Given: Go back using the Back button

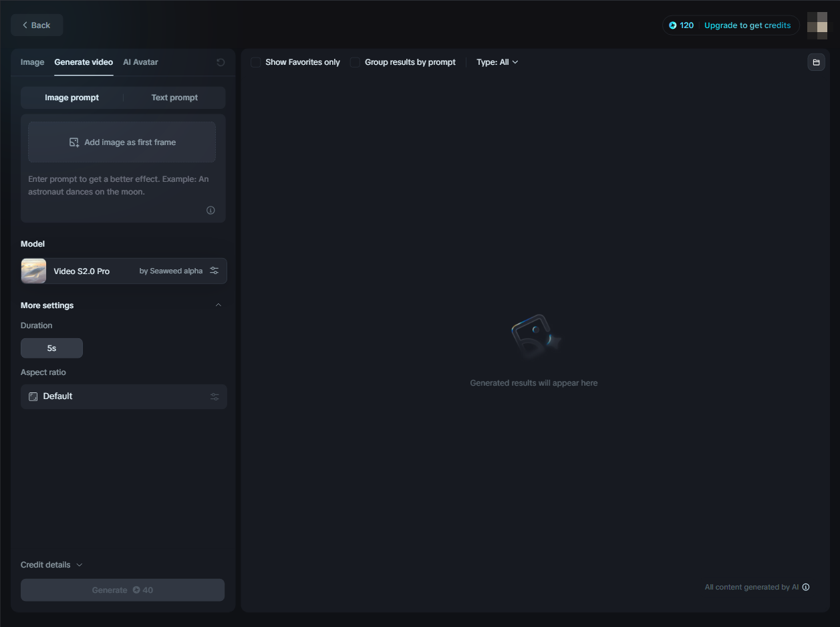Looking at the screenshot, I should tap(37, 25).
